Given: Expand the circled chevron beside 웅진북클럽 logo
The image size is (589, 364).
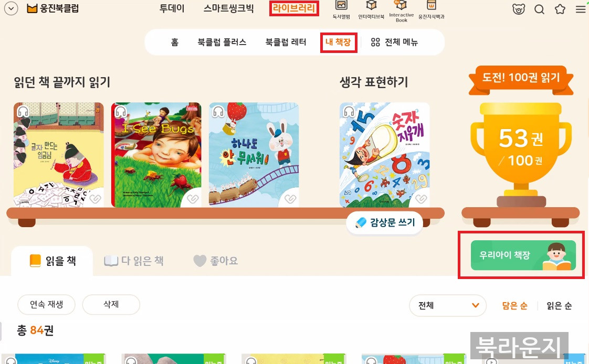Looking at the screenshot, I should [x=11, y=8].
